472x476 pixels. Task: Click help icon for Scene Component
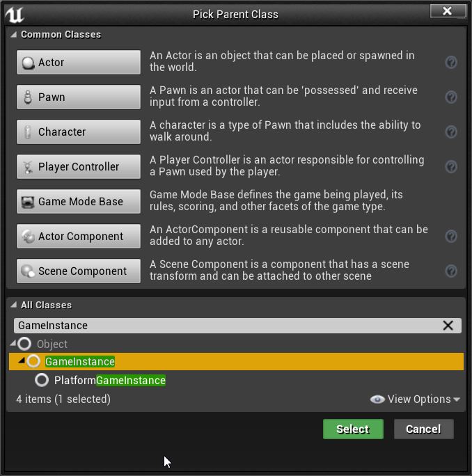[451, 271]
